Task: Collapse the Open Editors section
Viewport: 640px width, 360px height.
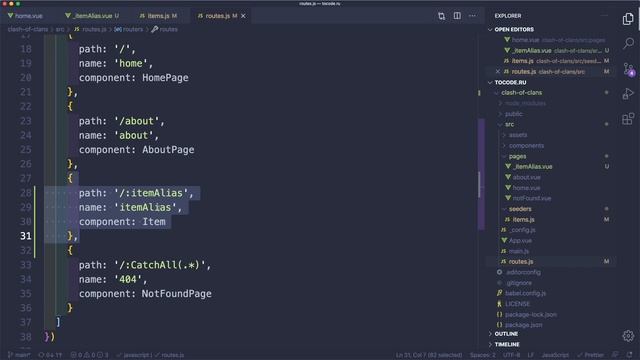Action: [x=513, y=29]
